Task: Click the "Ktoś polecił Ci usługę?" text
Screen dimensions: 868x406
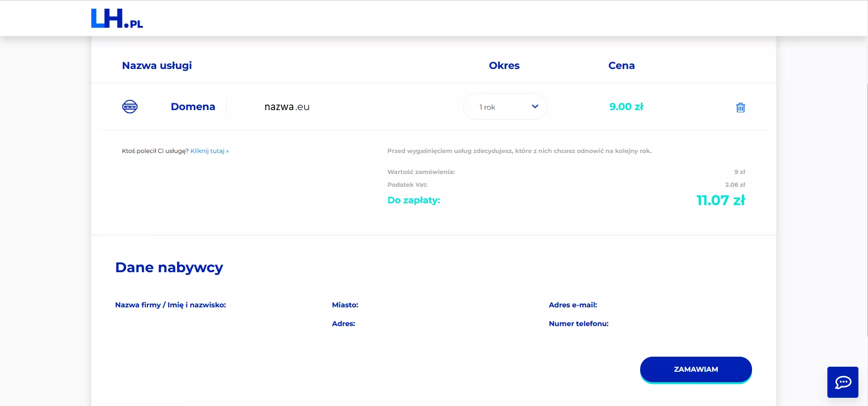Action: click(155, 151)
